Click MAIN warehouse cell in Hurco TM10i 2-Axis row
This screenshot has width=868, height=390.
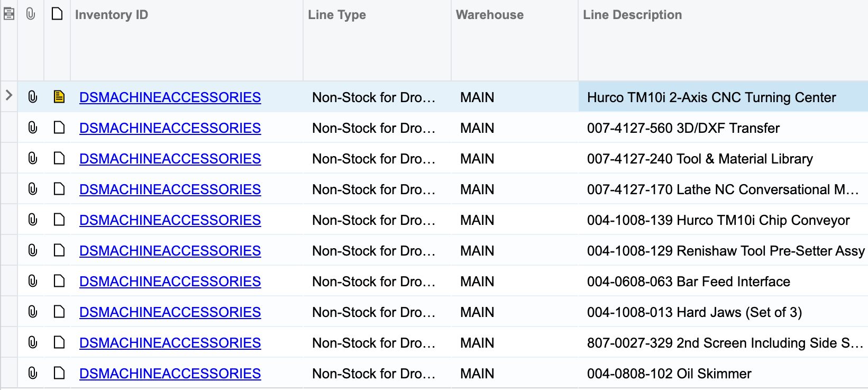tap(515, 97)
